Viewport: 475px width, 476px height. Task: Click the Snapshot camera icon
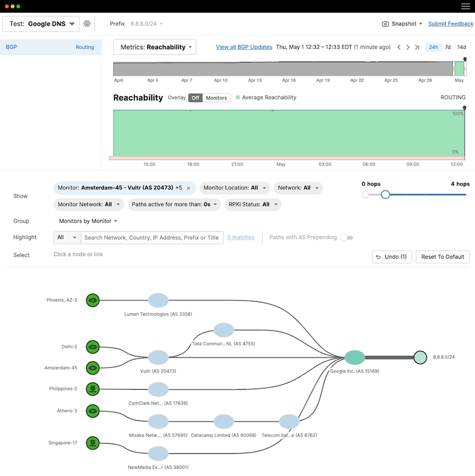[385, 24]
